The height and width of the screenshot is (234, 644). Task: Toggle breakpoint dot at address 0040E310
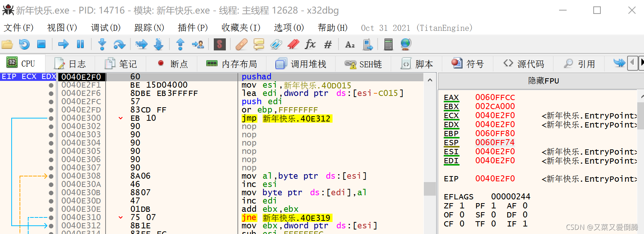pos(51,218)
